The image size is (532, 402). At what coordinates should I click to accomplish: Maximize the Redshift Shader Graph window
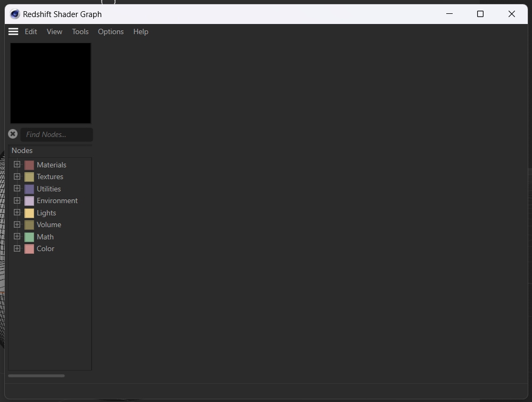[480, 14]
